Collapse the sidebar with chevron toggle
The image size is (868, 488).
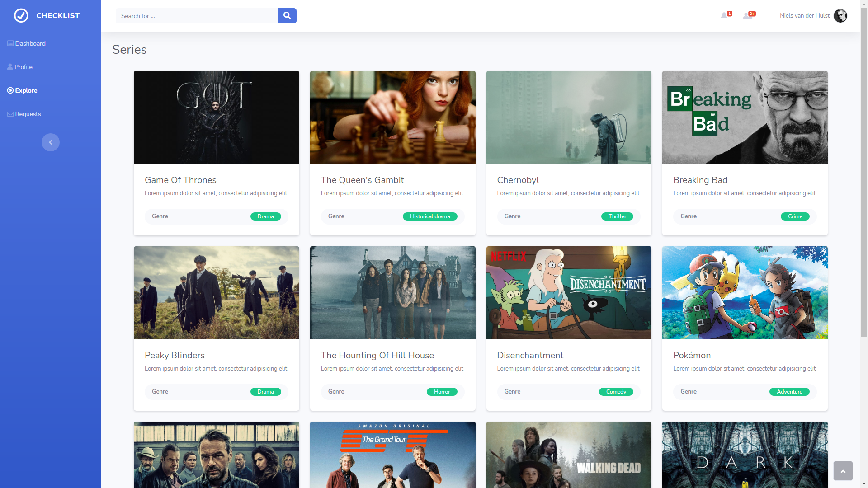pyautogui.click(x=51, y=142)
